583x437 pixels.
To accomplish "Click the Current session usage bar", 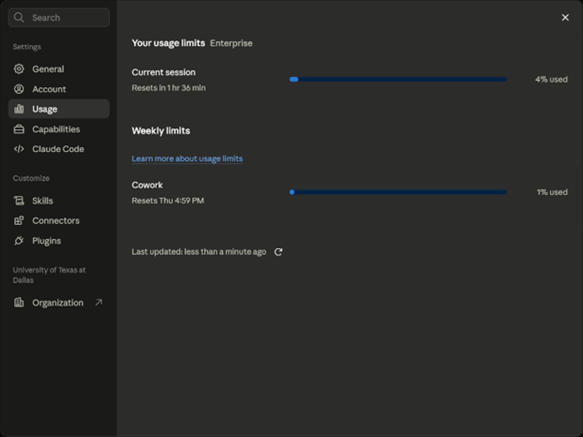I will pos(398,79).
